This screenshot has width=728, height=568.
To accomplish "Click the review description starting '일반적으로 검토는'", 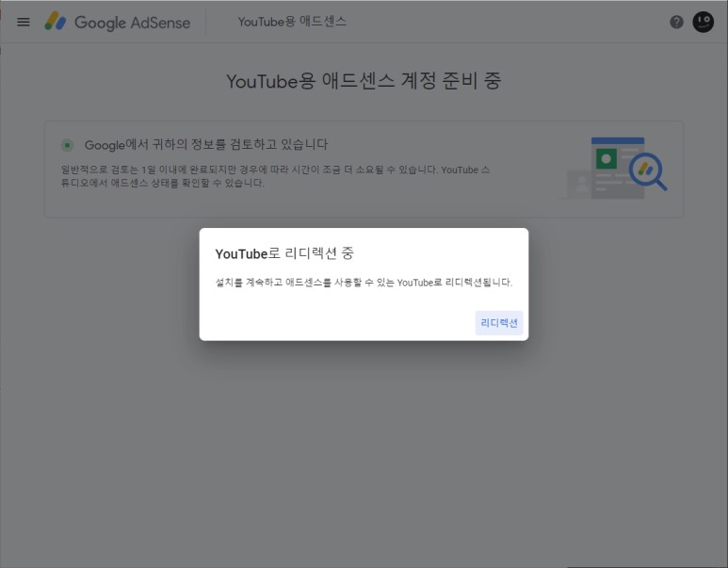I will click(275, 176).
